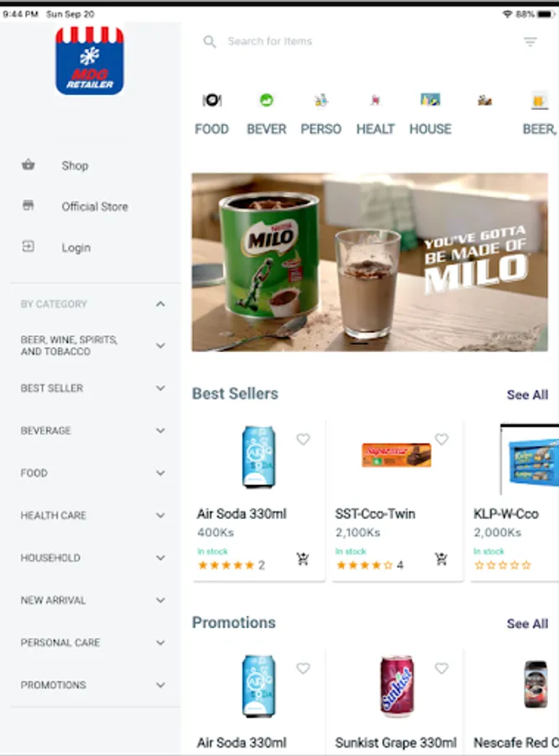
Task: Expand the HEALTH CARE category
Action: tap(160, 516)
